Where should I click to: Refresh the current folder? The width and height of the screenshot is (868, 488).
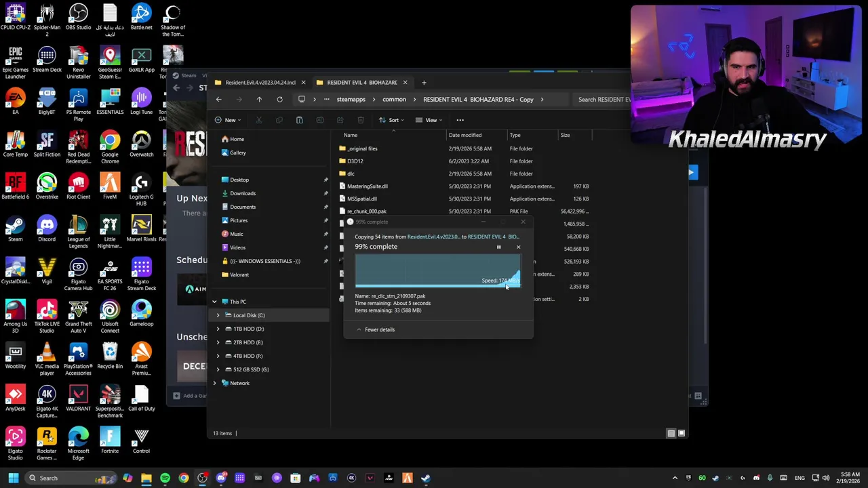pos(279,100)
